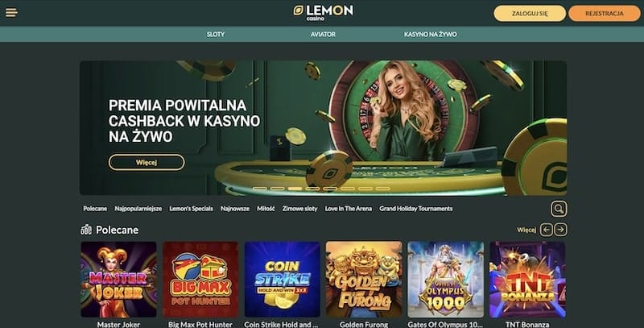Select the third banner carousel indicator
This screenshot has width=644, height=328.
pyautogui.click(x=295, y=189)
